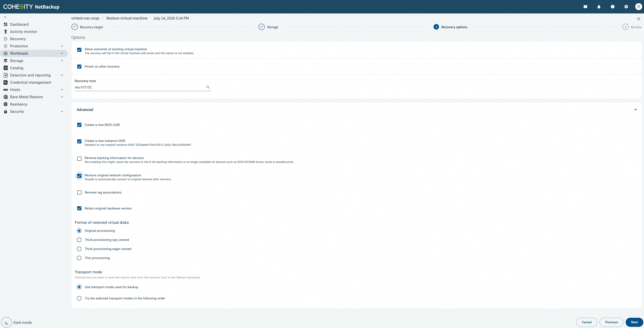Select Thin provisioning

point(79,258)
